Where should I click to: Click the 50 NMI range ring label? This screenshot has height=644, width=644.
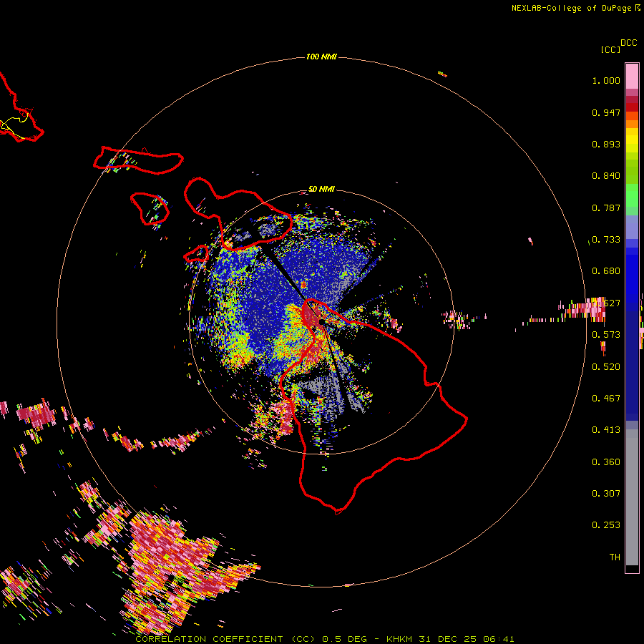pos(321,189)
